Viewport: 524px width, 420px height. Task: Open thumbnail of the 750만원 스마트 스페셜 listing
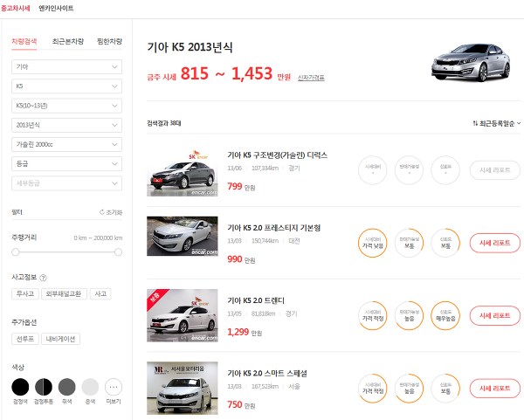(x=183, y=388)
